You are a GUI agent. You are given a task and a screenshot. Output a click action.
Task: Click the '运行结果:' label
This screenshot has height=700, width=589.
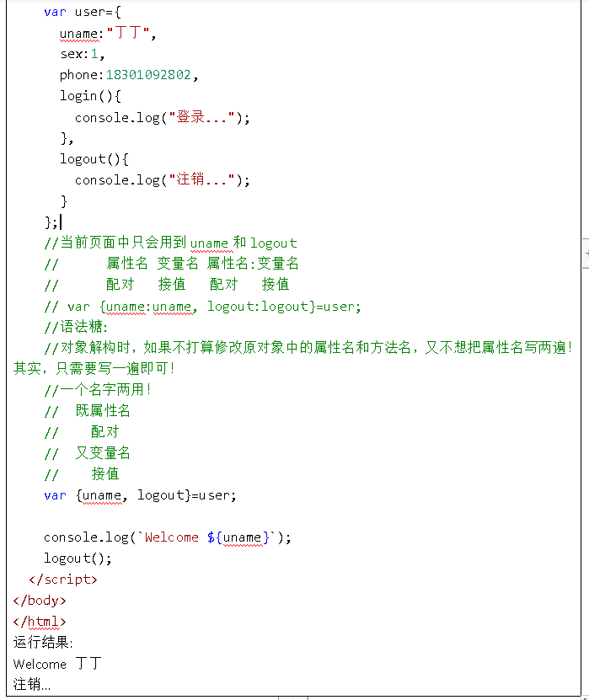pyautogui.click(x=43, y=643)
